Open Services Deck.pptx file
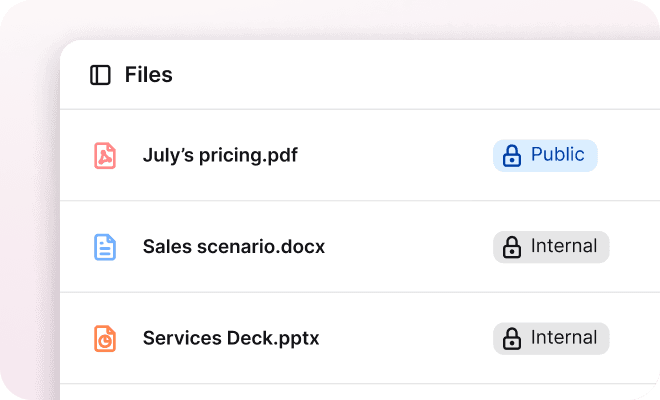The image size is (660, 400). [231, 338]
